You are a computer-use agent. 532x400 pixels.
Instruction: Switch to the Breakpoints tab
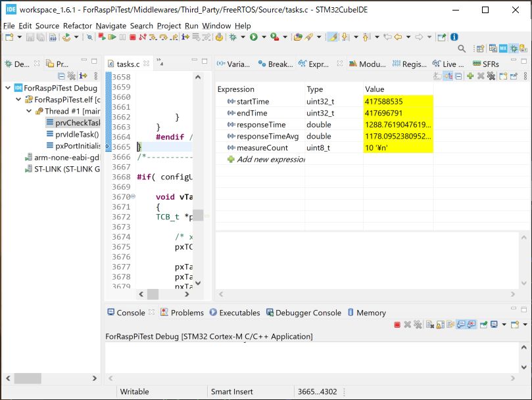point(276,64)
